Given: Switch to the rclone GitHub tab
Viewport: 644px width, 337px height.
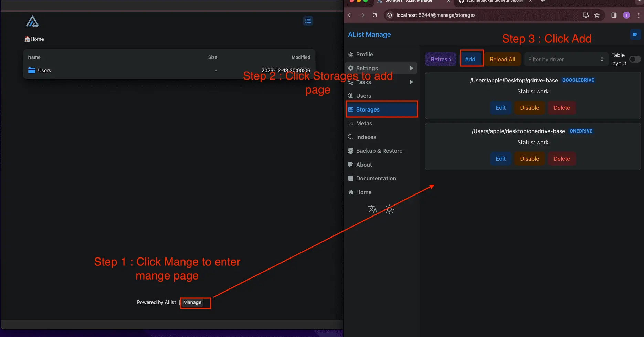Looking at the screenshot, I should tap(494, 1).
